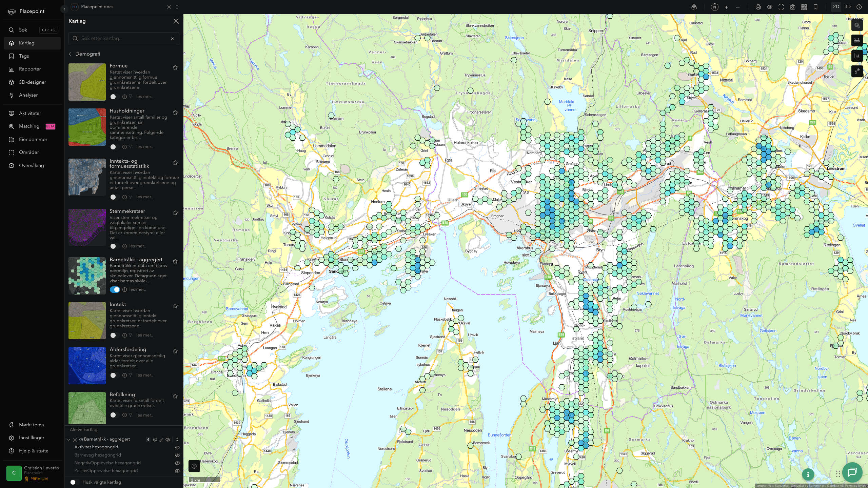
Task: Activate the click-select tool on map
Action: tap(857, 25)
